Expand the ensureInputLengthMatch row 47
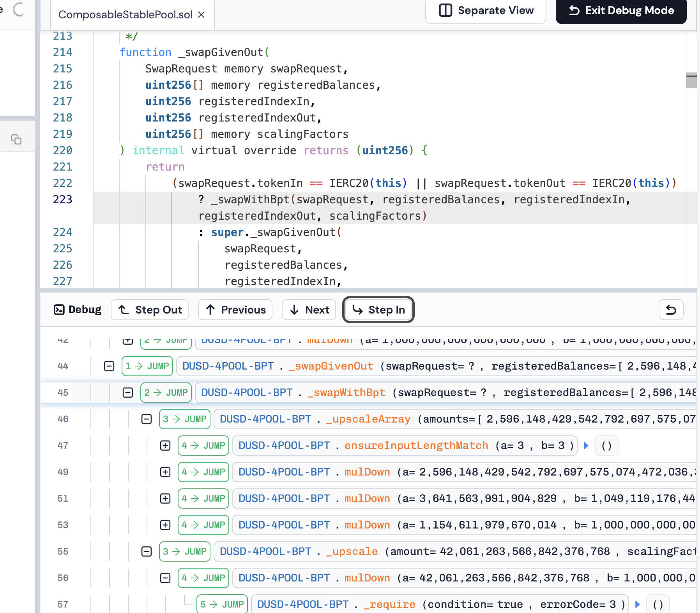 165,446
